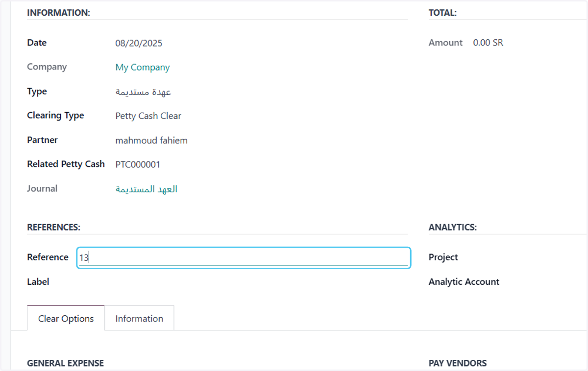Click the Partner field label
The height and width of the screenshot is (371, 588).
(42, 140)
